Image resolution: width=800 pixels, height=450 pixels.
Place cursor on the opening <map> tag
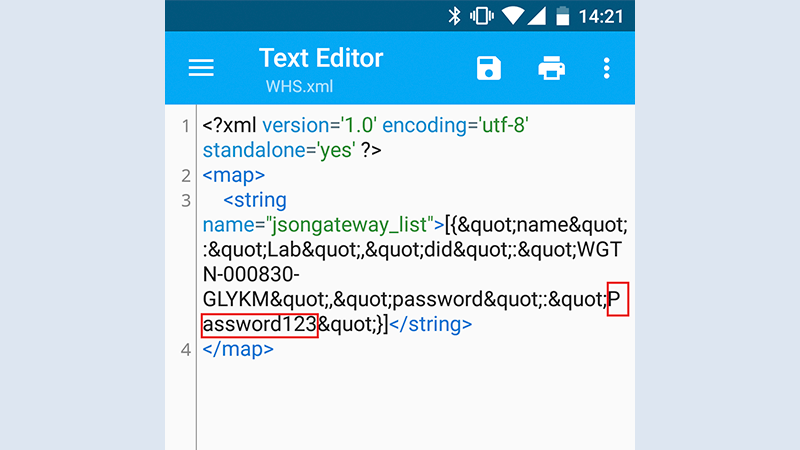click(x=233, y=176)
